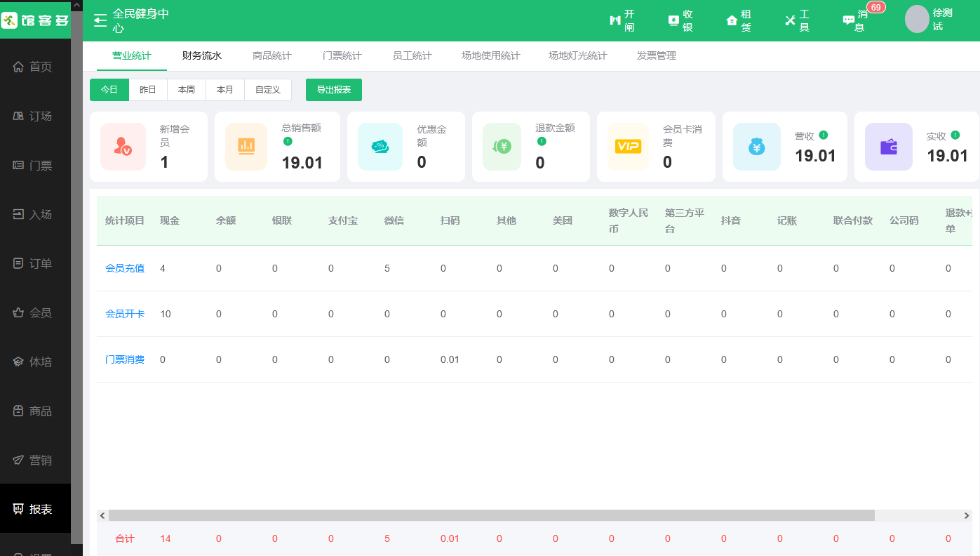This screenshot has height=556, width=980.
Task: Click the 扫码 column header
Action: click(x=450, y=220)
